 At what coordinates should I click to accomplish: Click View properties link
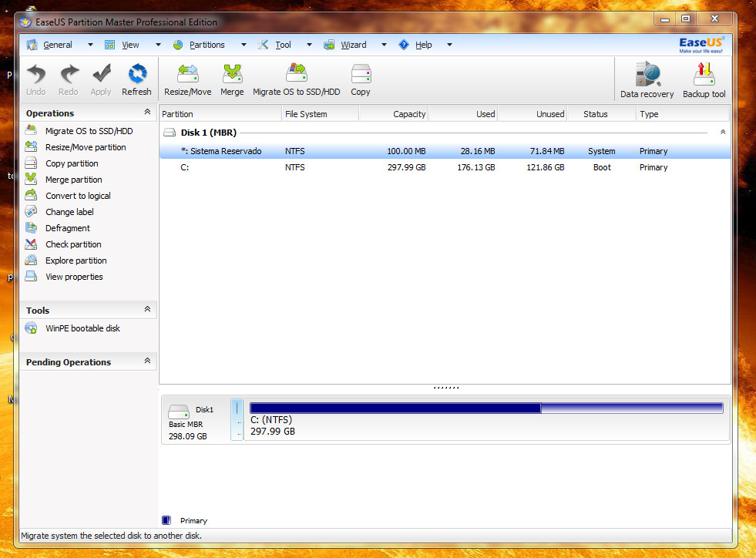74,277
